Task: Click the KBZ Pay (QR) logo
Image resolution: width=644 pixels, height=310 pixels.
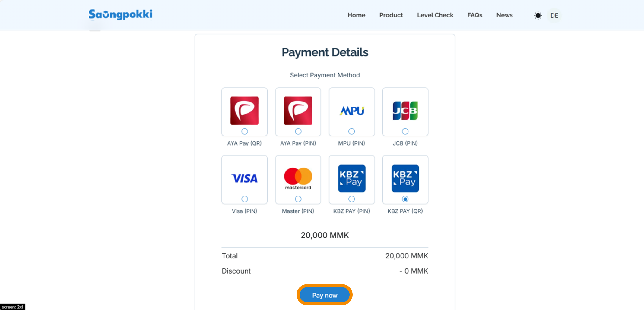Action: (405, 178)
